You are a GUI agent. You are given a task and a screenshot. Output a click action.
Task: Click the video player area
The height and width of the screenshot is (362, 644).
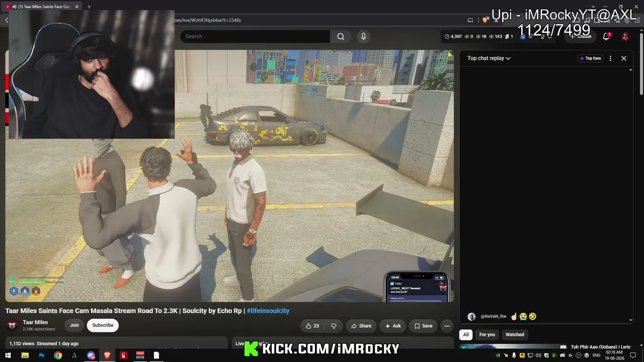pos(229,175)
